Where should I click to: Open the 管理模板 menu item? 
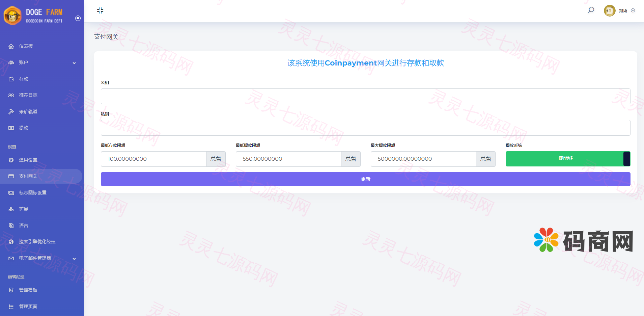(x=42, y=290)
